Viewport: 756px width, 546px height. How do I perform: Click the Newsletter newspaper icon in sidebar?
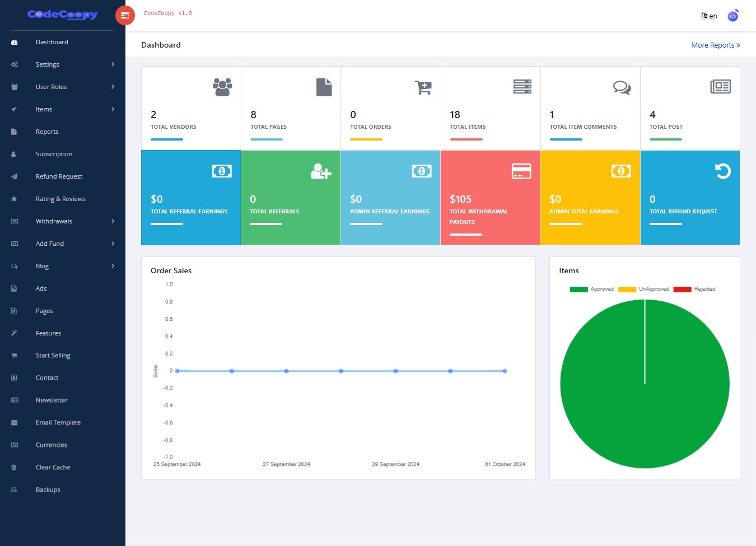(x=15, y=400)
